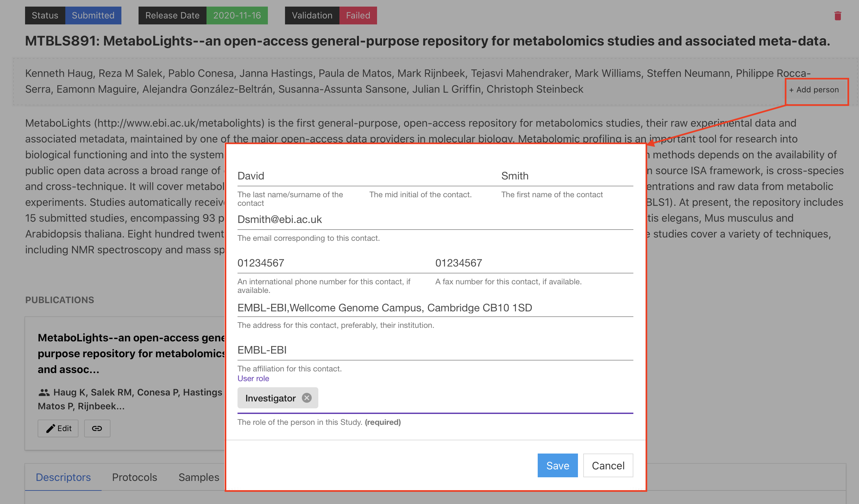Click the study title MTBLS891
The height and width of the screenshot is (504, 859).
coord(428,41)
